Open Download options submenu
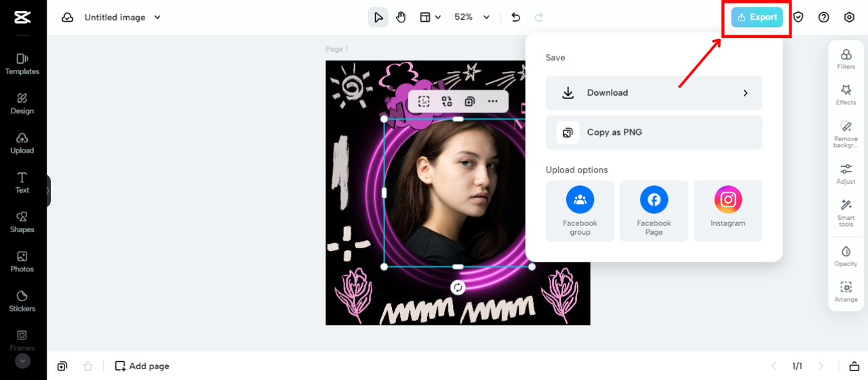 pos(654,93)
